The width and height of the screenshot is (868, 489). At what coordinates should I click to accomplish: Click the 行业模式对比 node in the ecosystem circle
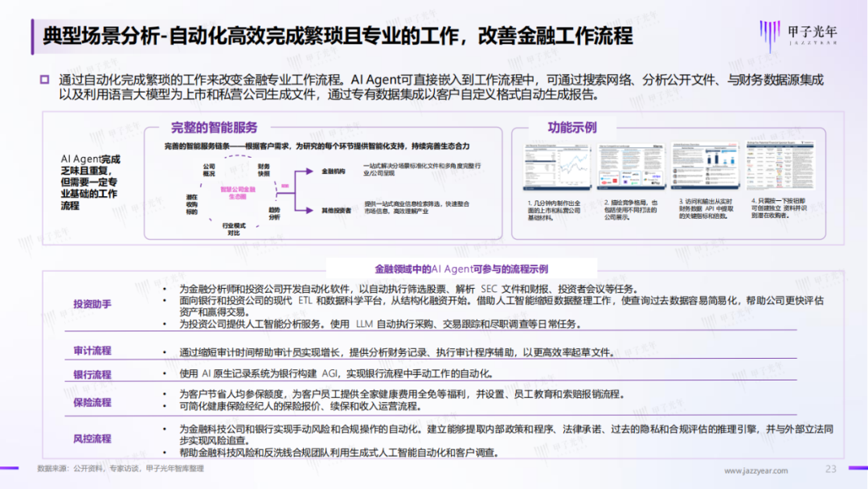point(234,229)
